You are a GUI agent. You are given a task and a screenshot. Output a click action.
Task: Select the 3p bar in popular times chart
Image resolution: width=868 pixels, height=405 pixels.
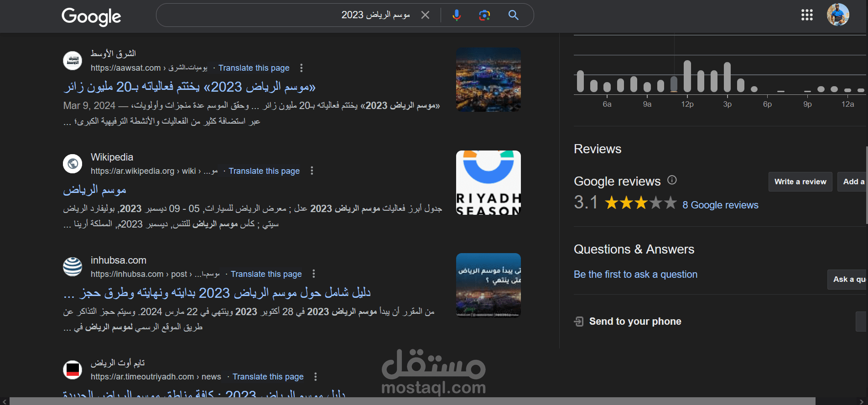point(728,77)
